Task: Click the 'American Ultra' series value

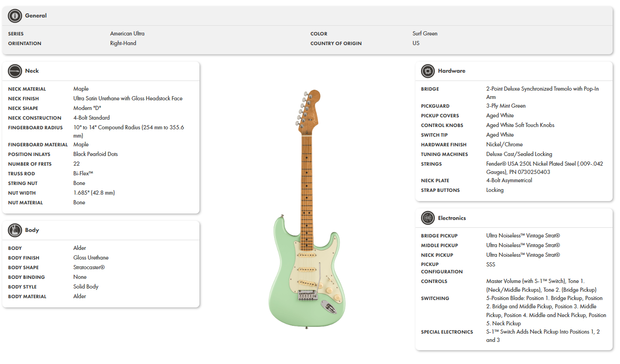Action: 127,34
